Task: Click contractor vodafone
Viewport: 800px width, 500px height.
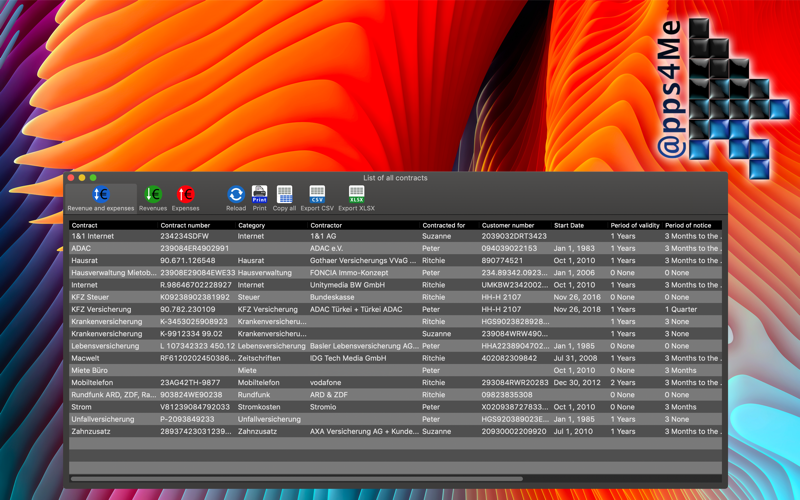Action: click(326, 383)
